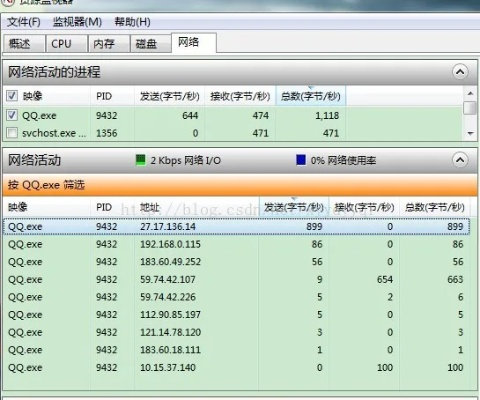Click the 0% 网络使用率 label
The image size is (480, 400).
coord(343,160)
